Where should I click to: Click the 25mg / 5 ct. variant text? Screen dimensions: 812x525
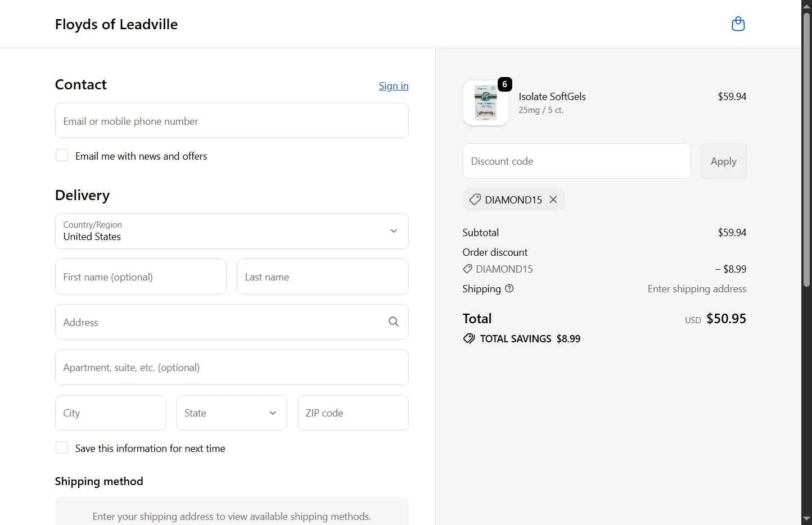(x=541, y=110)
